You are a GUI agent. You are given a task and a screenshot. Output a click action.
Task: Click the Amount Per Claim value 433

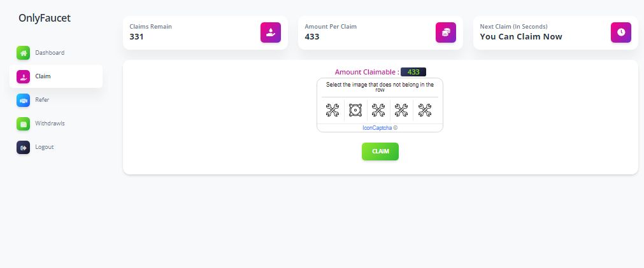coord(312,37)
